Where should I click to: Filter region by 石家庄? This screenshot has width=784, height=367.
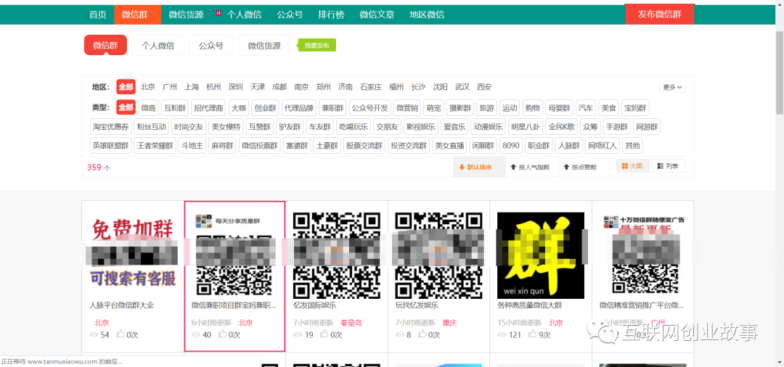point(371,87)
